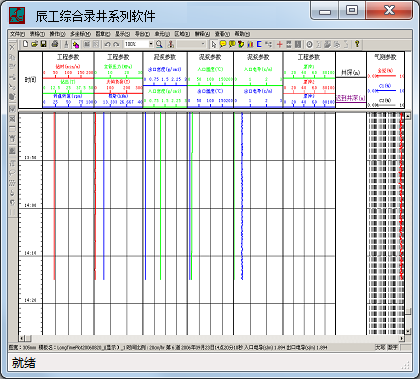Image resolution: width=420 pixels, height=380 pixels.
Task: Select the arrow pointer tool
Action: pos(214,44)
